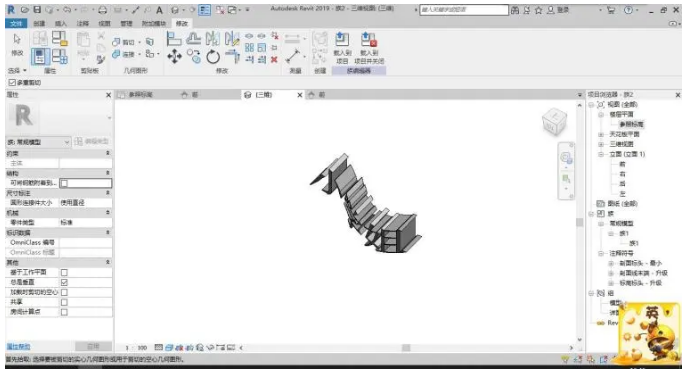Click the 应用 button in Properties panel

[x=93, y=346]
